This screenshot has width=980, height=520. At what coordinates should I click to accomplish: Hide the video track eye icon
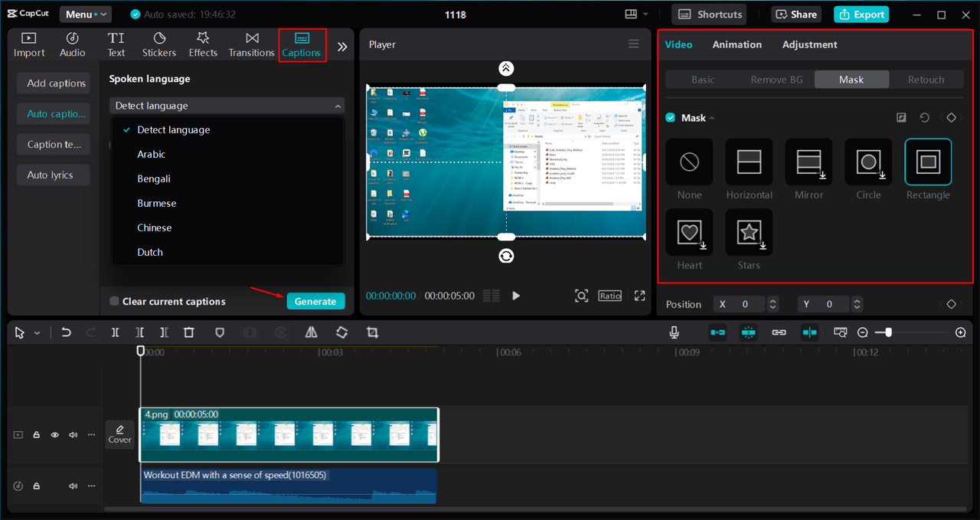point(54,435)
